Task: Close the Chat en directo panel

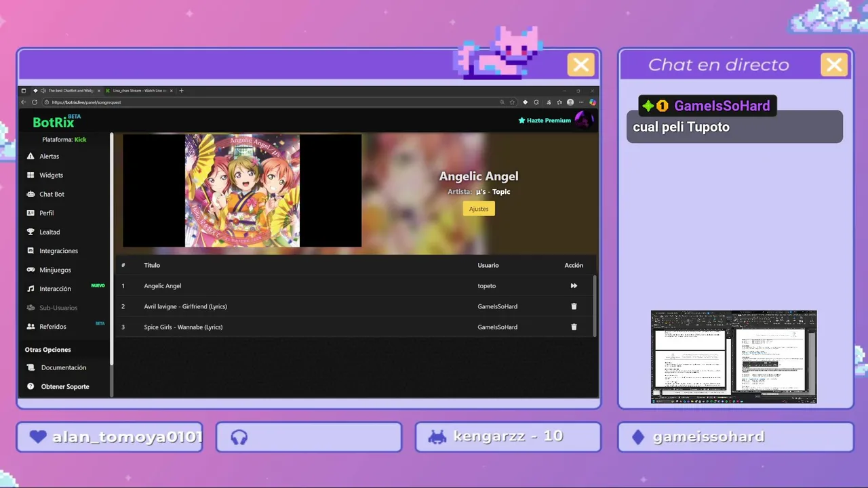Action: 834,65
